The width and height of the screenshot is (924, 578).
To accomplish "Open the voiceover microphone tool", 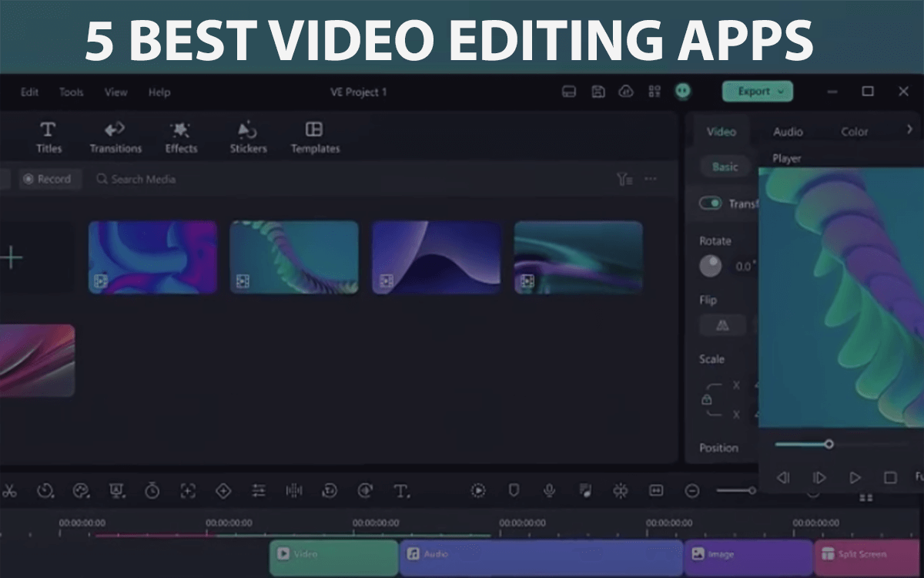I will point(550,491).
